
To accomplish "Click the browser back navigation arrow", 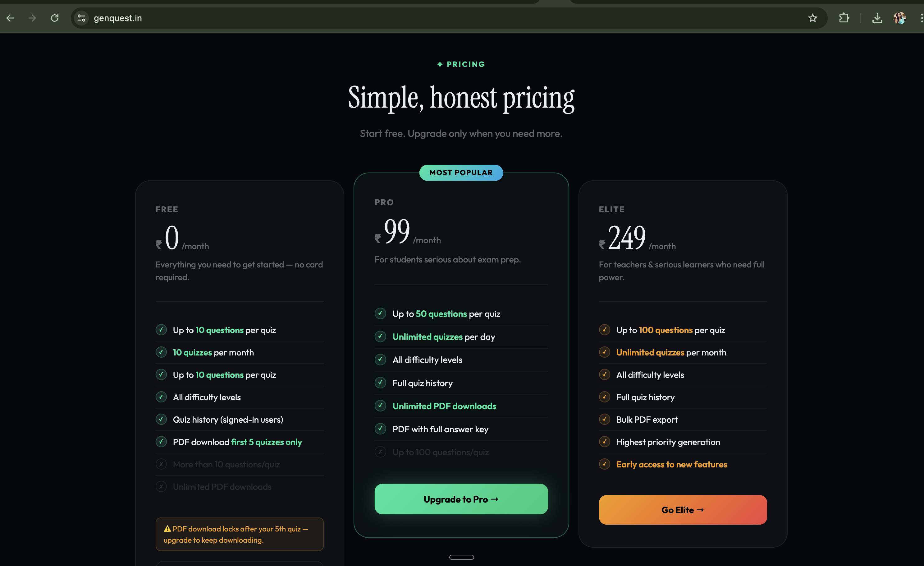I will click(x=10, y=18).
